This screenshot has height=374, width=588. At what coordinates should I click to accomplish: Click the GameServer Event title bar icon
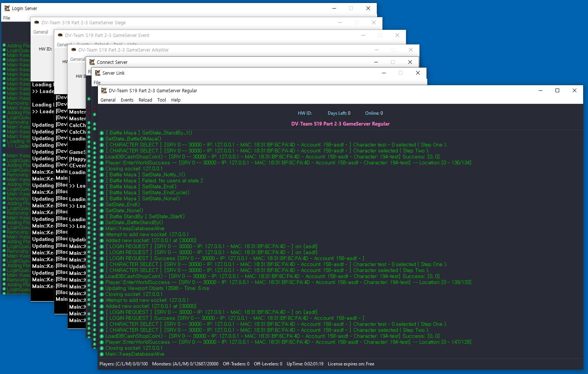pyautogui.click(x=60, y=35)
